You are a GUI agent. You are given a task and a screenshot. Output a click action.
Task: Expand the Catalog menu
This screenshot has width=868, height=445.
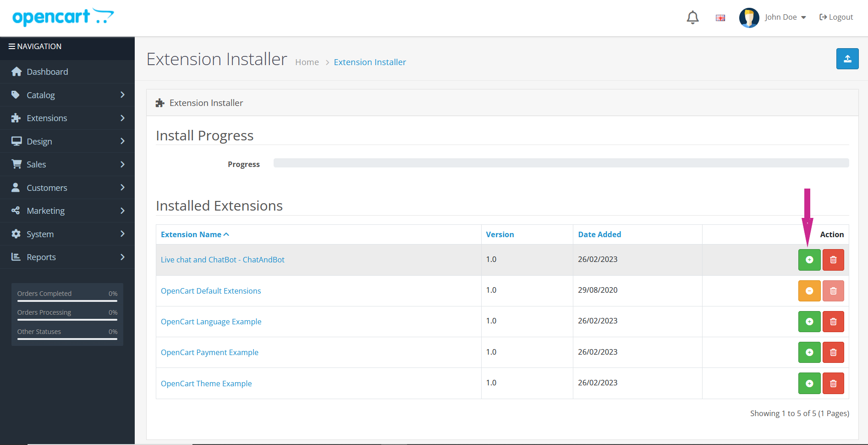coord(67,95)
